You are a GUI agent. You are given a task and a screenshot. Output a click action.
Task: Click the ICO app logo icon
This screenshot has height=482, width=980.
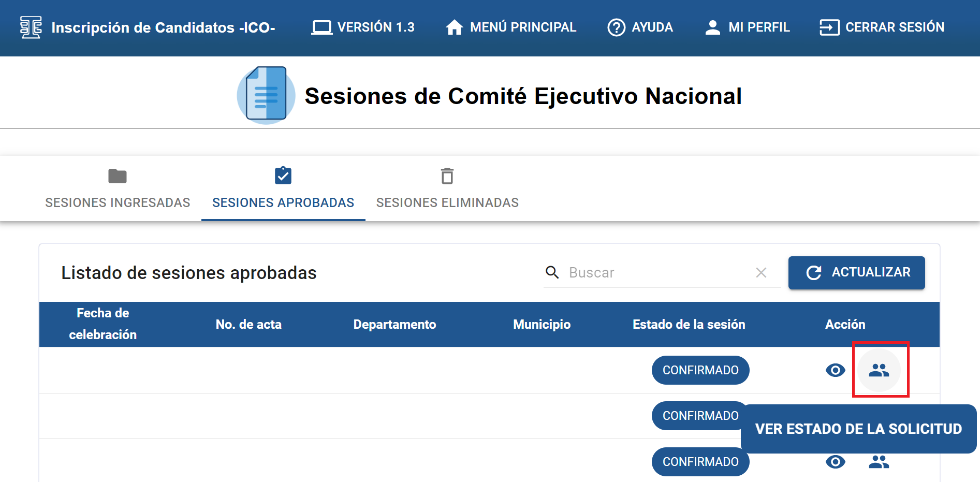pos(31,27)
